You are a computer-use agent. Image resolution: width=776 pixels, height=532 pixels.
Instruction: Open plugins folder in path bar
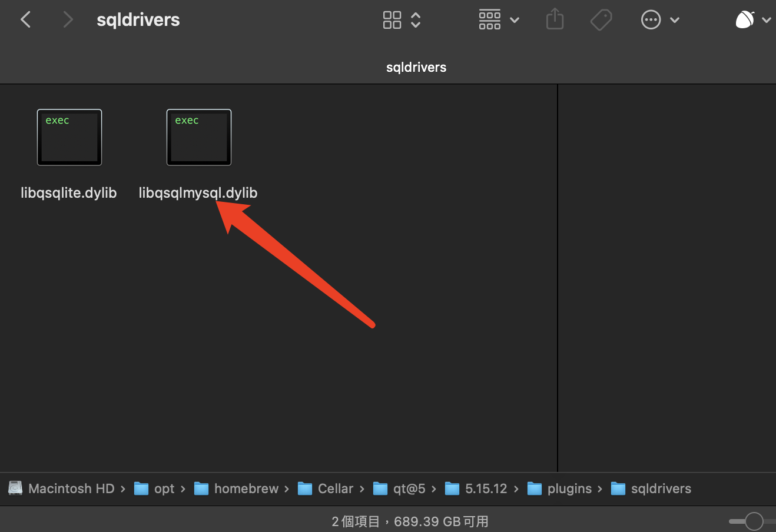(559, 488)
